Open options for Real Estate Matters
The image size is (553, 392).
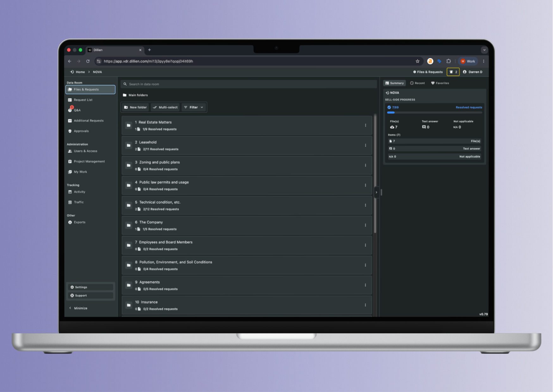[x=365, y=126]
